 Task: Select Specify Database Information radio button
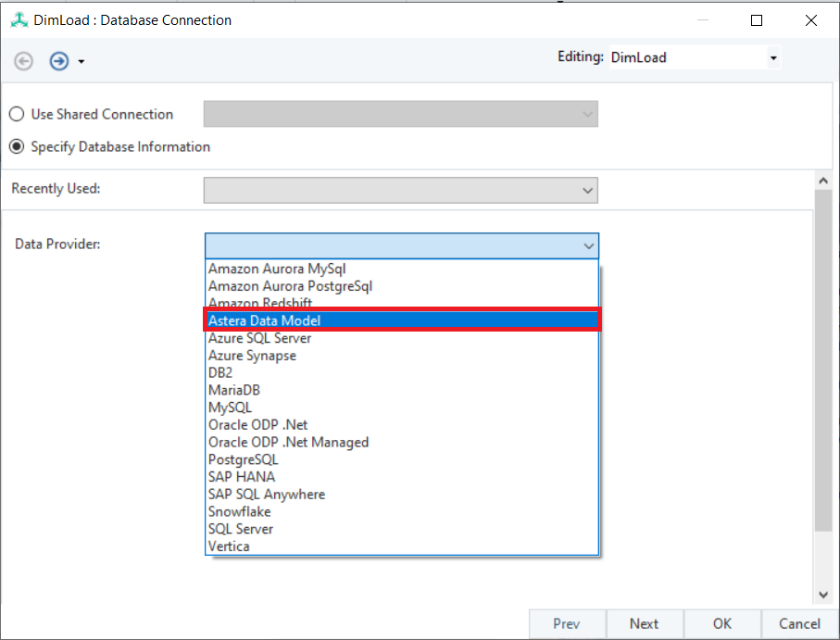click(17, 146)
